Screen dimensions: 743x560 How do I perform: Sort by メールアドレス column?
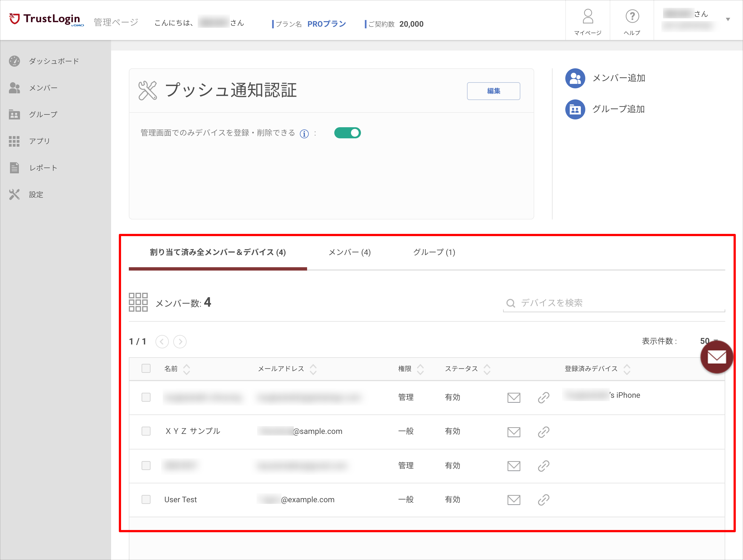tap(313, 369)
